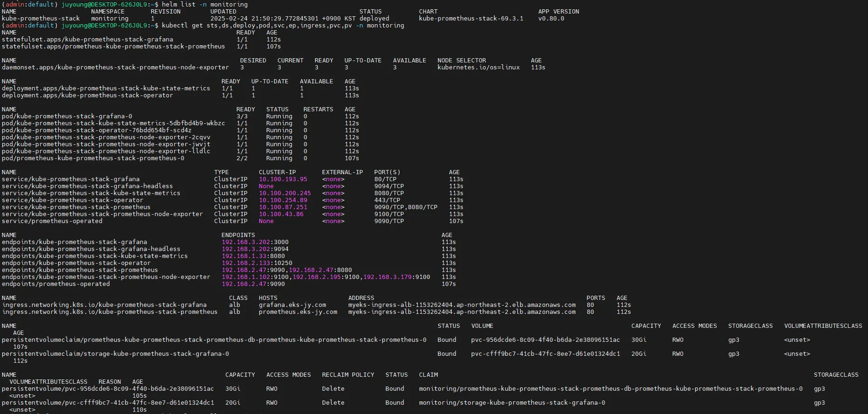
Task: Click 20Gi capacity in PVC row
Action: (x=639, y=354)
